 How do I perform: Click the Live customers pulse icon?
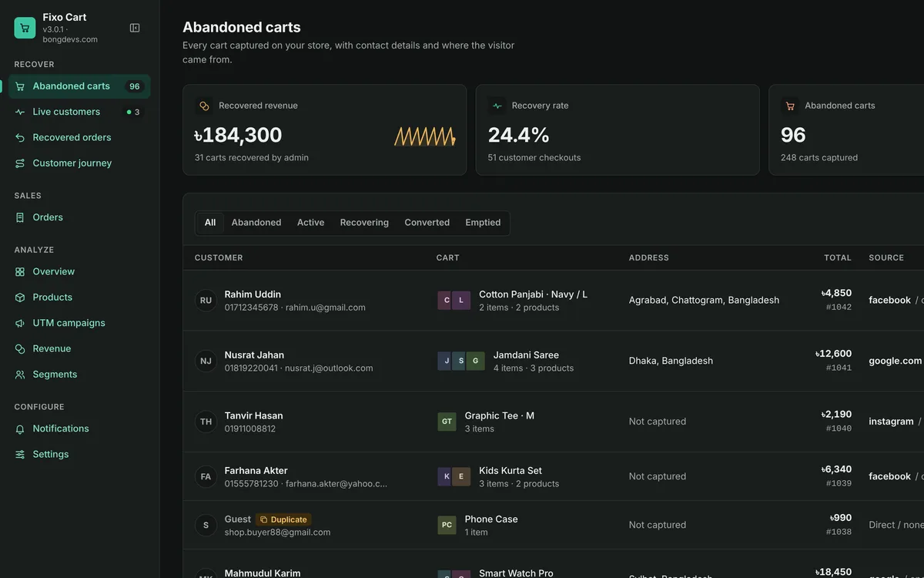tap(20, 112)
